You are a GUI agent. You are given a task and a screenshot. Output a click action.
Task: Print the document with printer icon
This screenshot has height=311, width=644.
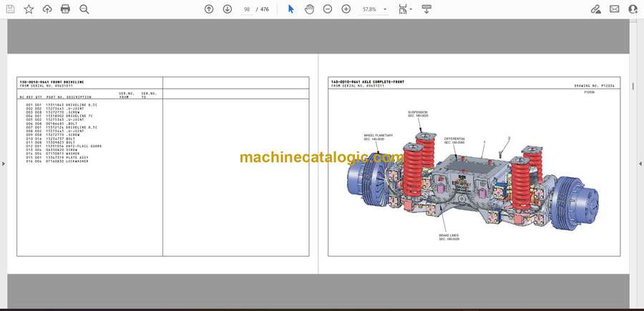pyautogui.click(x=66, y=9)
